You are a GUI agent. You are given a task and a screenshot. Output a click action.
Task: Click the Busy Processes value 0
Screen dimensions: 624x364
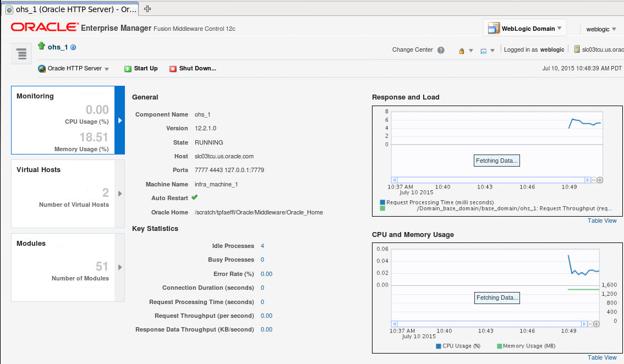(x=262, y=260)
